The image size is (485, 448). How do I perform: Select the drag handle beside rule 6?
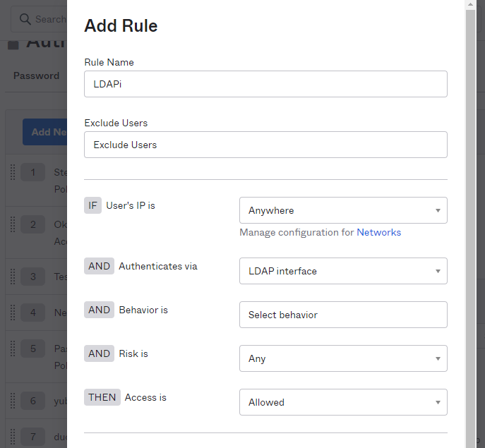click(12, 401)
